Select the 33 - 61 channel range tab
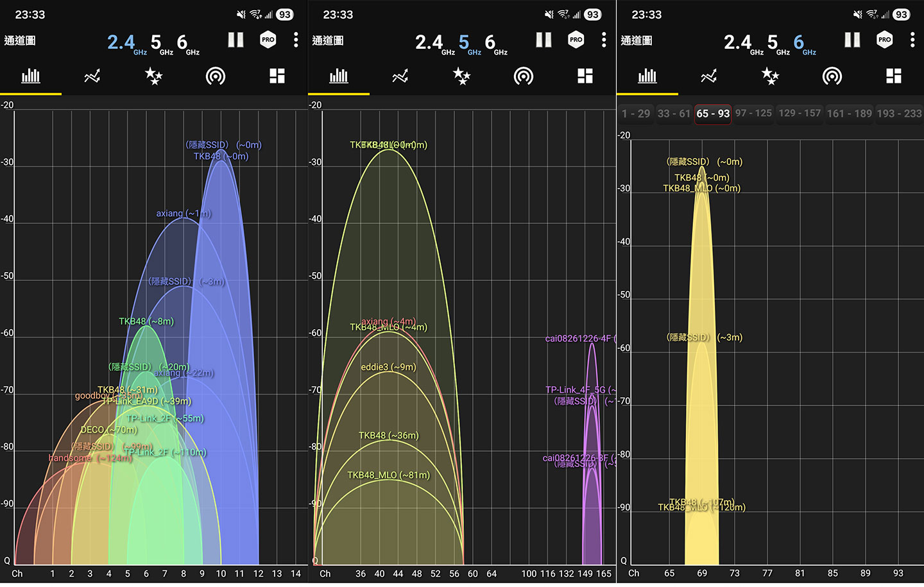This screenshot has width=924, height=587. point(674,114)
